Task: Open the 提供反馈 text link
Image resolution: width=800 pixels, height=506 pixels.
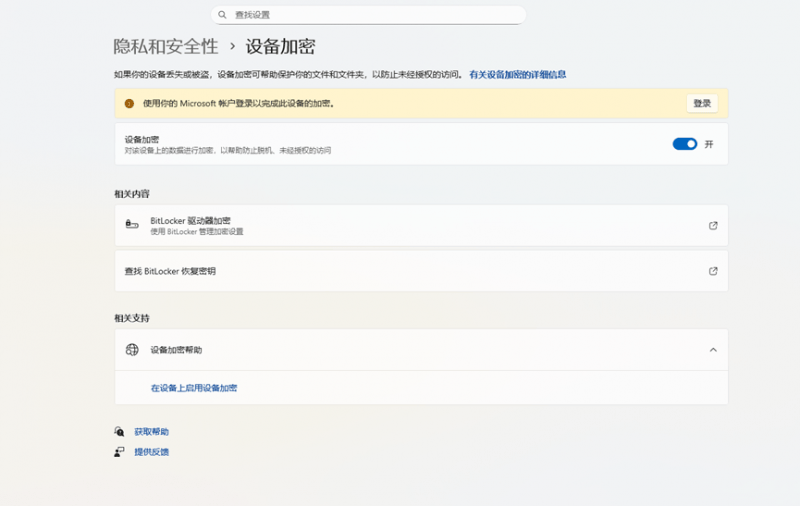Action: click(152, 452)
